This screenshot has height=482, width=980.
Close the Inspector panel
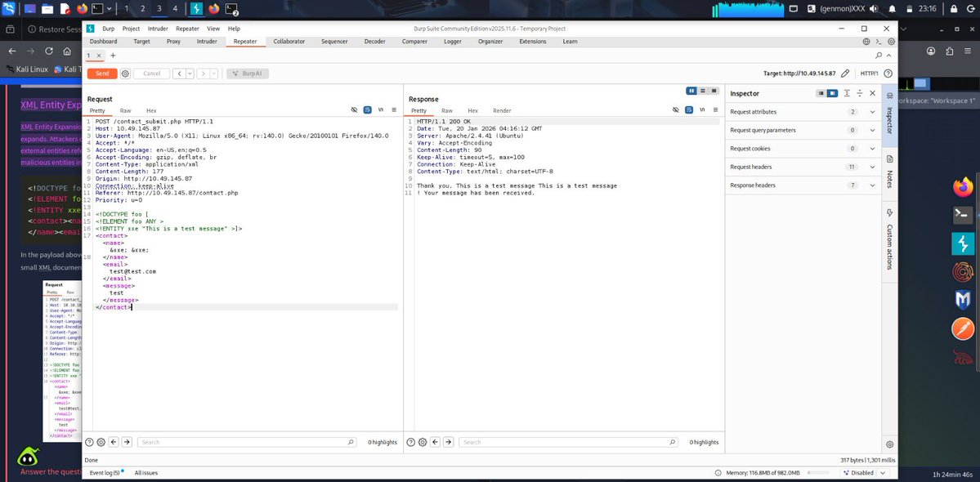[872, 93]
